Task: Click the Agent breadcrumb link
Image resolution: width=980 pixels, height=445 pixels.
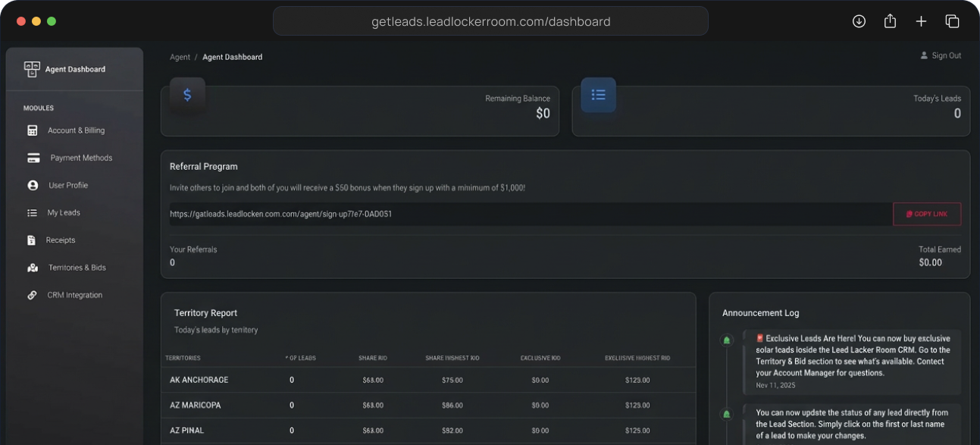Action: click(180, 57)
